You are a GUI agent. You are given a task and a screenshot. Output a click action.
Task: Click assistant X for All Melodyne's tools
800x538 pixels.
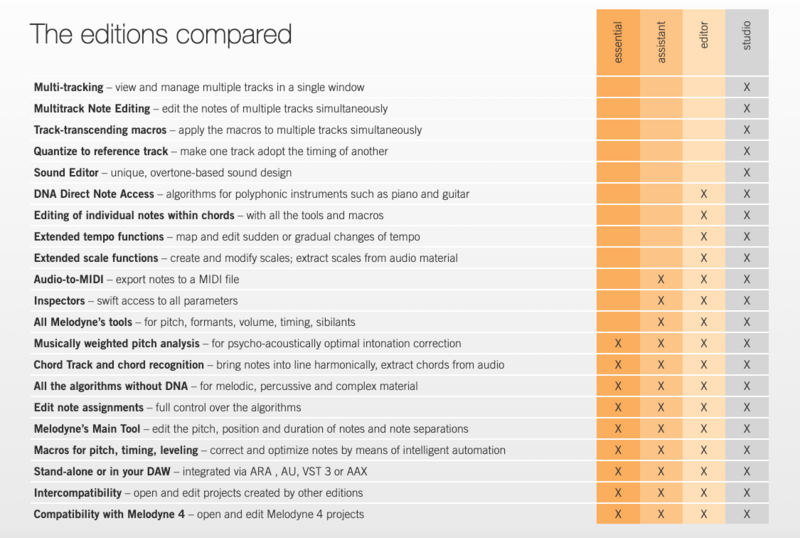[x=661, y=322]
